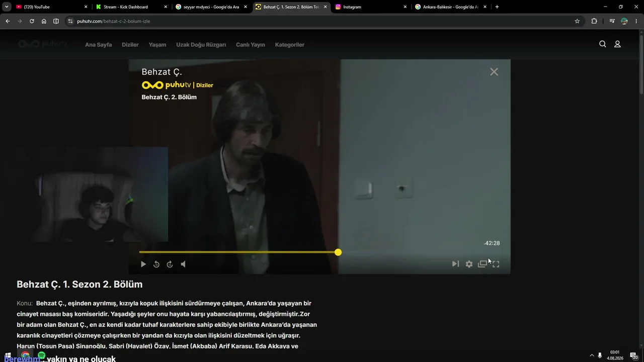Open the Kategoriler menu item

[x=290, y=45]
